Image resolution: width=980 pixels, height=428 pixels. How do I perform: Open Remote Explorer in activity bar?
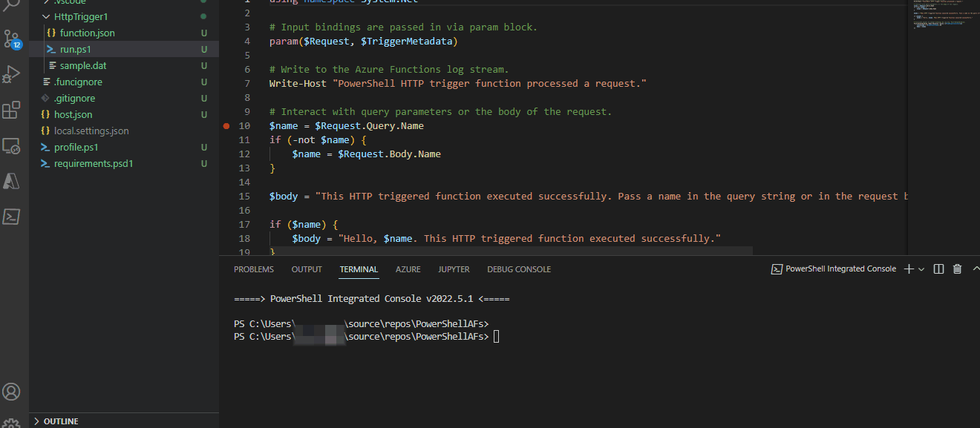point(11,146)
